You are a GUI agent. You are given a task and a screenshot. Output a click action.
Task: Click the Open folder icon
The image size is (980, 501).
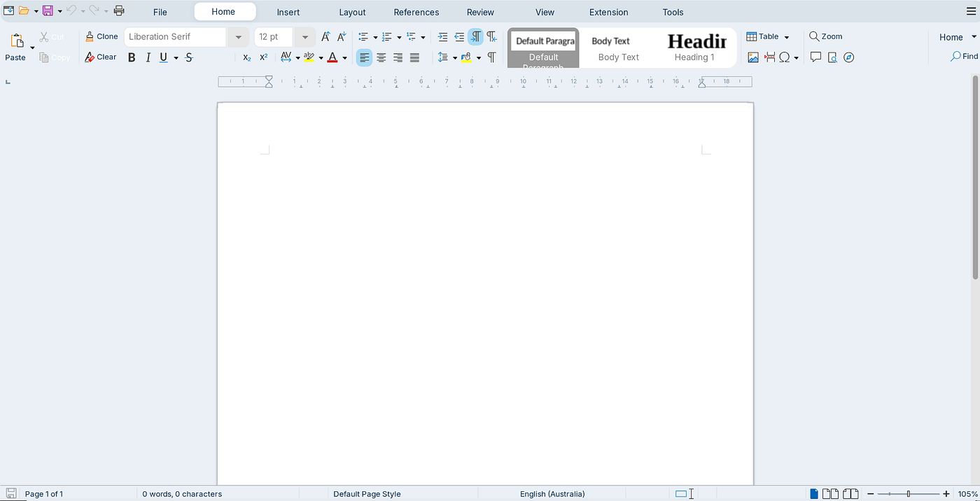coord(24,10)
